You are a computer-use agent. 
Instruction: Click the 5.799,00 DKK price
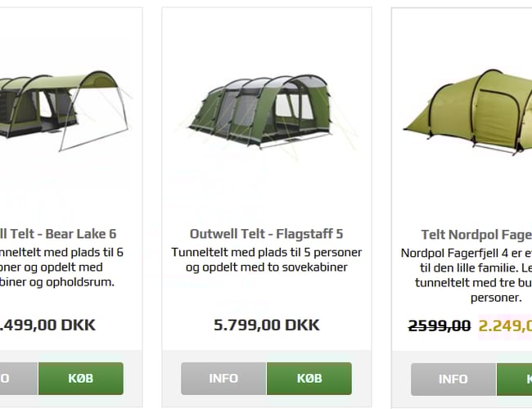tap(266, 325)
